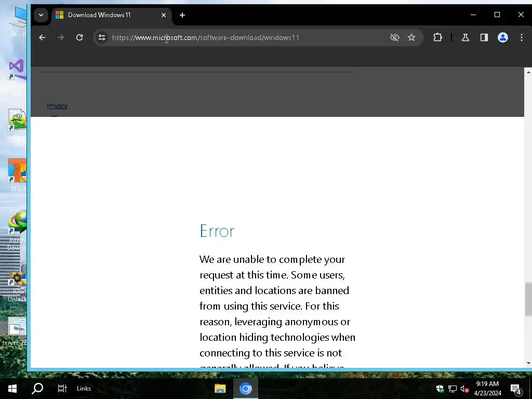Close the Download Windows 11 tab
The width and height of the screenshot is (532, 399).
pos(164,15)
